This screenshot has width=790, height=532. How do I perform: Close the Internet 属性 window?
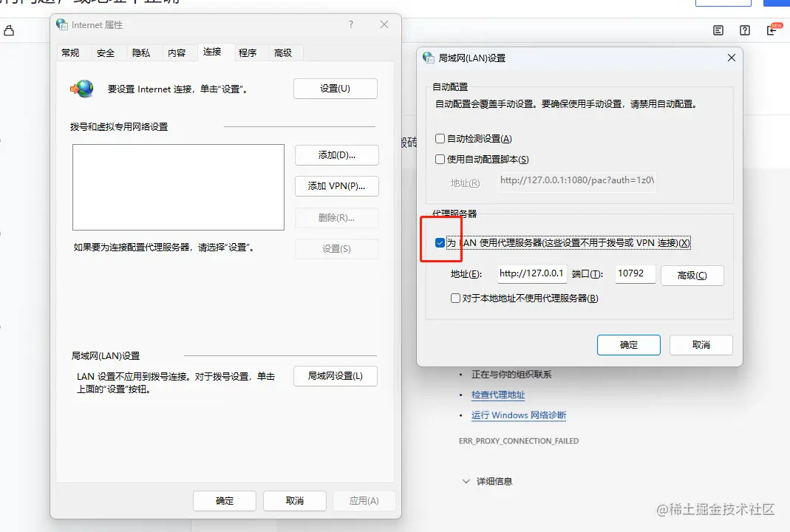(x=384, y=24)
